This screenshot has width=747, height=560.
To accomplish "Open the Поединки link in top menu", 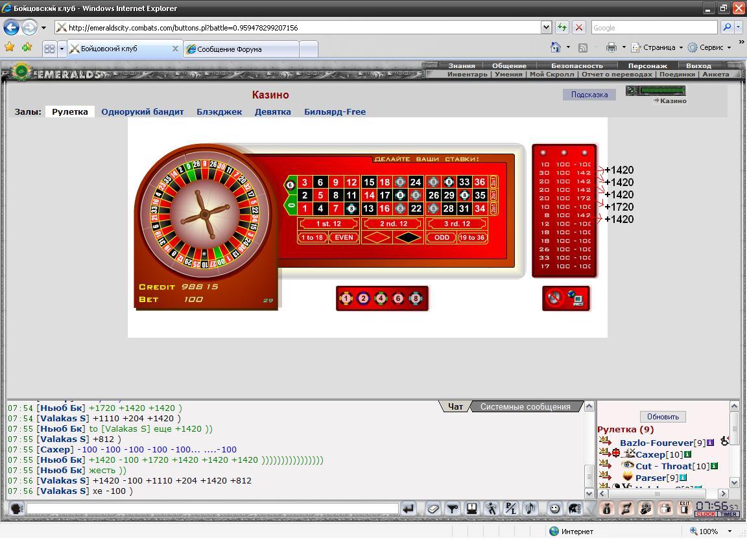I will (x=677, y=75).
